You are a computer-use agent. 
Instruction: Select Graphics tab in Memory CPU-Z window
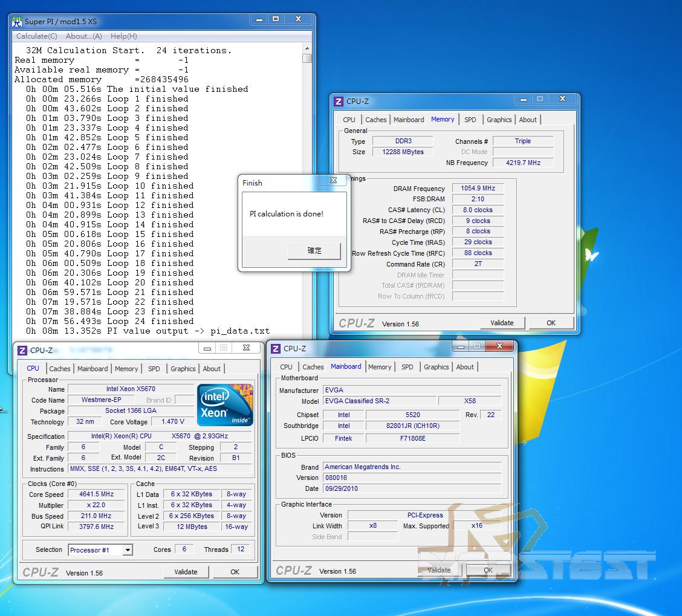[x=499, y=120]
